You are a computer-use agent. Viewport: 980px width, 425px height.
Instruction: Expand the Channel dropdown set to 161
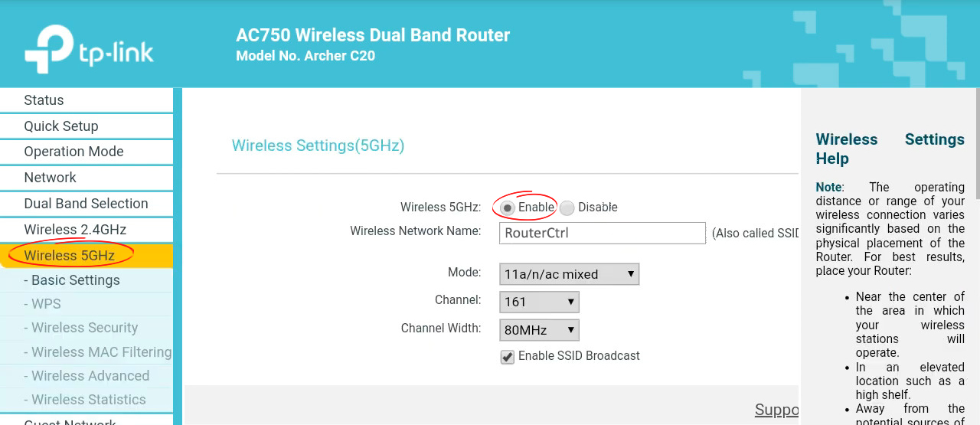[539, 302]
